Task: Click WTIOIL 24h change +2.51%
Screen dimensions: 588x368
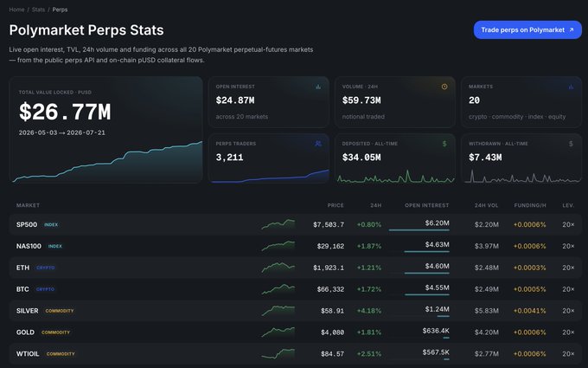Action: point(369,354)
